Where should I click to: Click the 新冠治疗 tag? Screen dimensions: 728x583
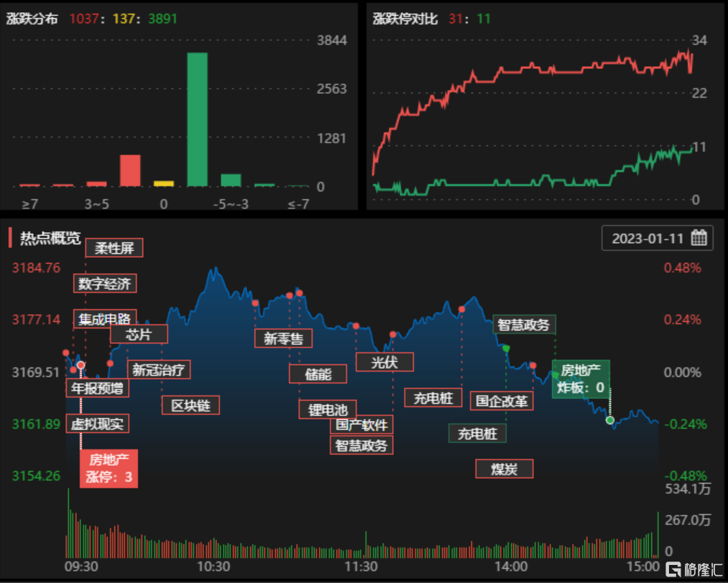click(x=159, y=369)
